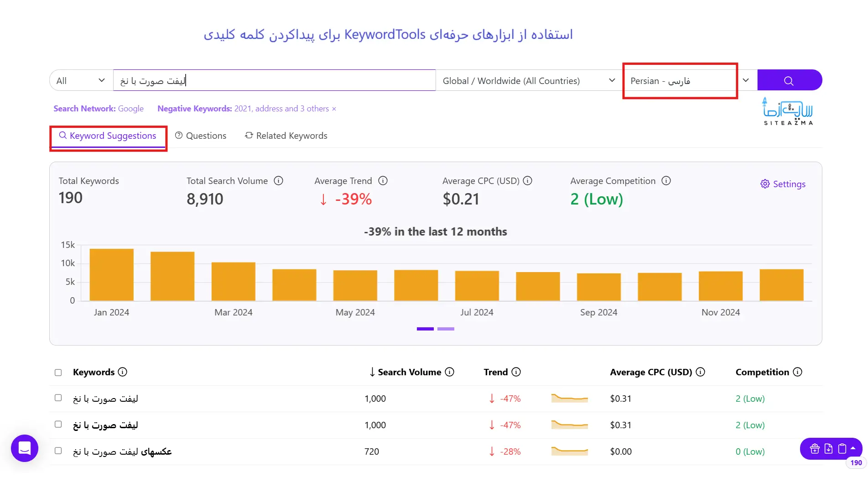Switch to the Keyword Suggestions tab
This screenshot has width=868, height=488.
(x=108, y=136)
